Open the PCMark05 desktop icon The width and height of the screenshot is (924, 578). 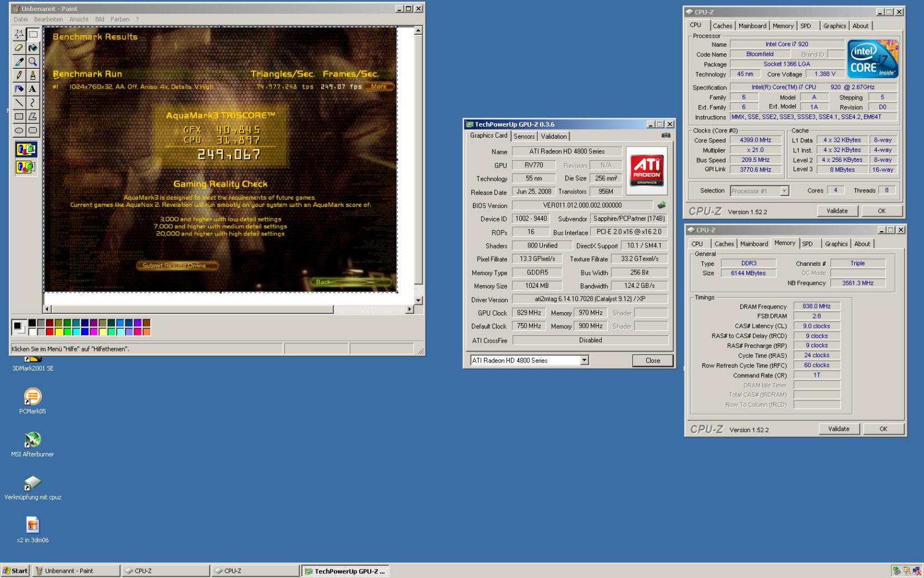[x=32, y=401]
